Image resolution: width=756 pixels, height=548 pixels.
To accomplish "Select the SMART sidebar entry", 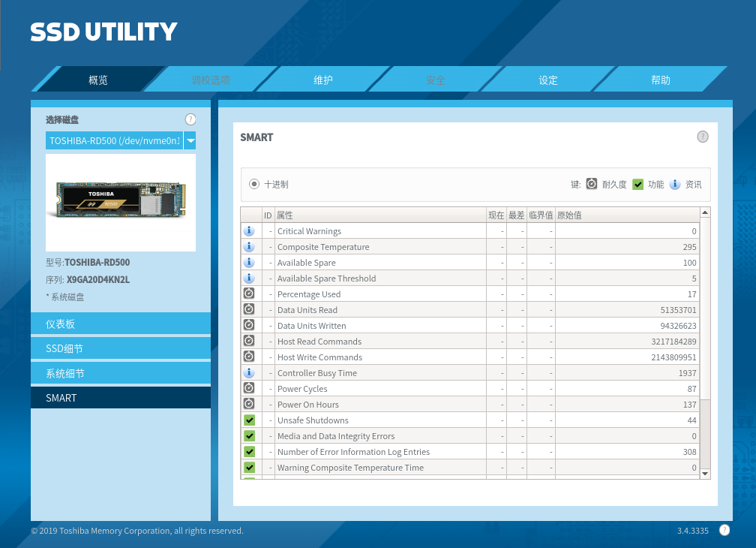I will (121, 398).
